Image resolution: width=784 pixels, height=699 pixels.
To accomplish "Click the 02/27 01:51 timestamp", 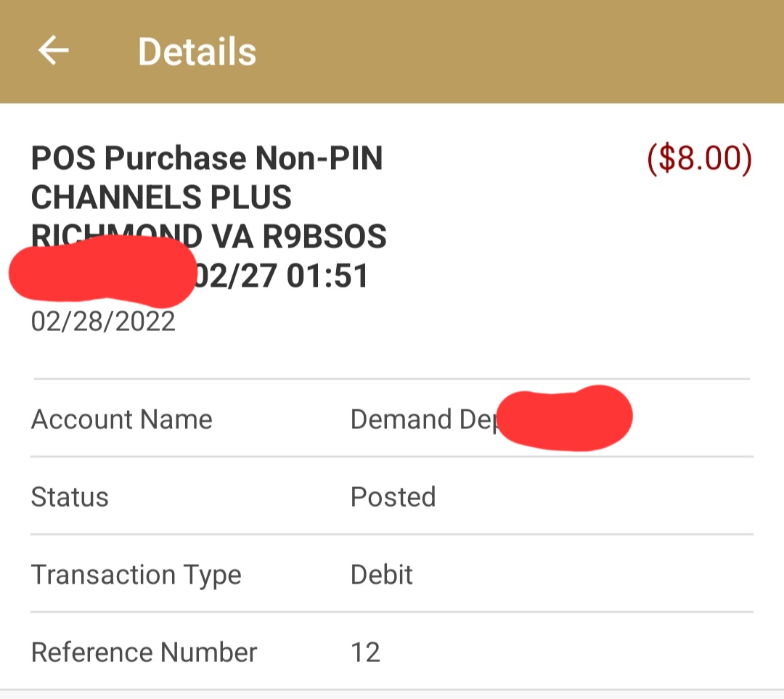I will [283, 276].
